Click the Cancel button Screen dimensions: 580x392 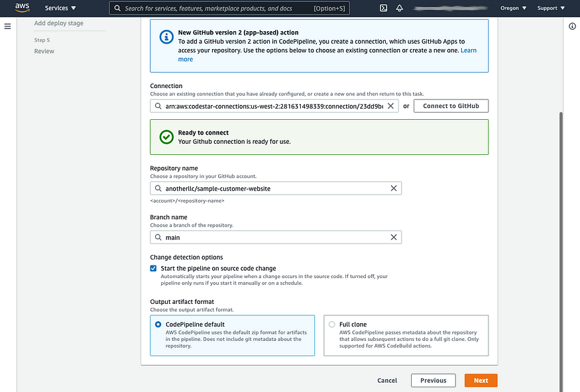click(x=387, y=380)
